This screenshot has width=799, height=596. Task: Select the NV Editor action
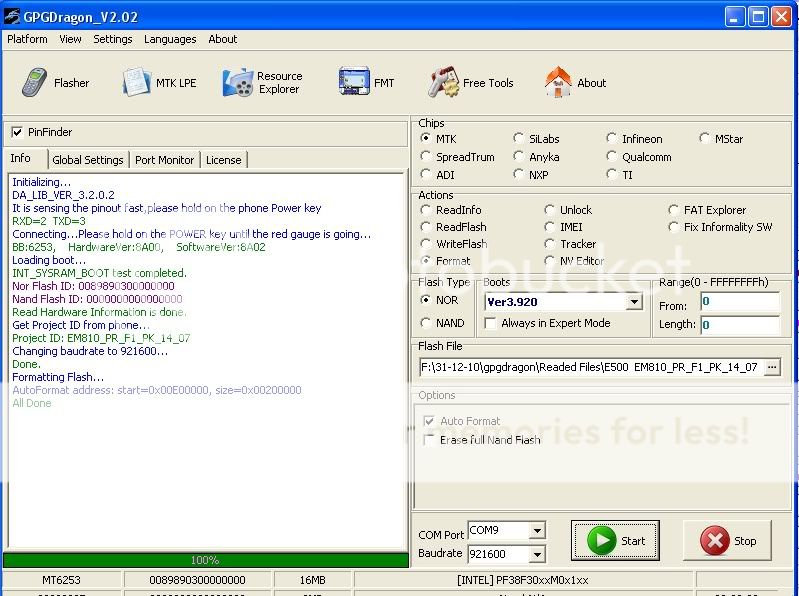549,260
